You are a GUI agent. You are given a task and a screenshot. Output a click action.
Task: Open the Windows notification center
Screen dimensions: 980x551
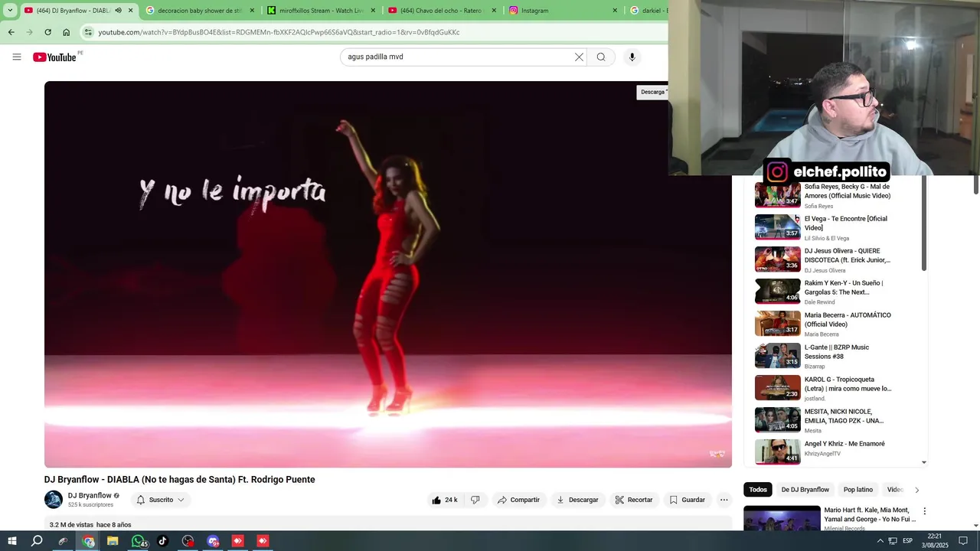963,541
